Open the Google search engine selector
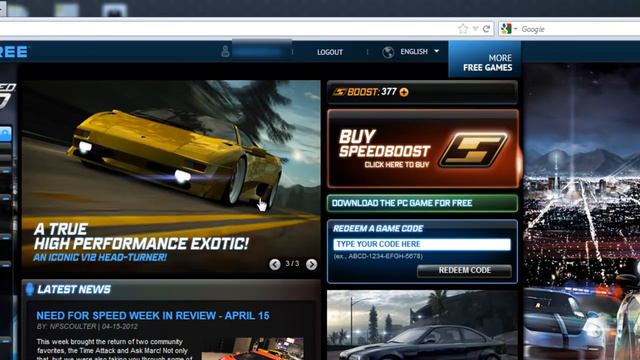The height and width of the screenshot is (360, 640). click(509, 29)
